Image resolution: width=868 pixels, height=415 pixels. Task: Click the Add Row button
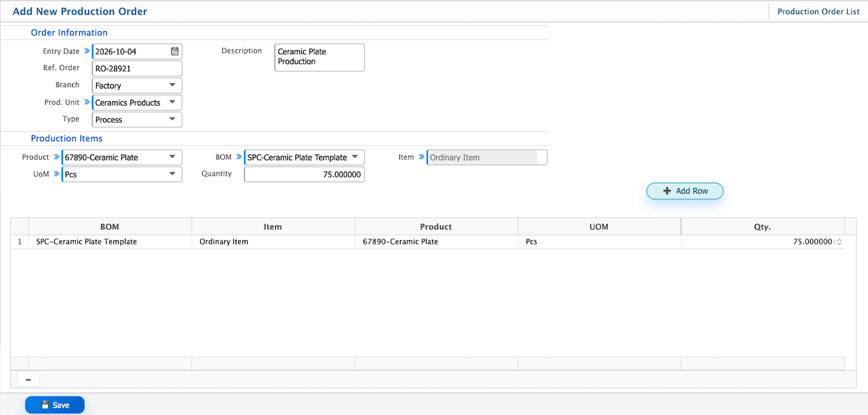[685, 191]
